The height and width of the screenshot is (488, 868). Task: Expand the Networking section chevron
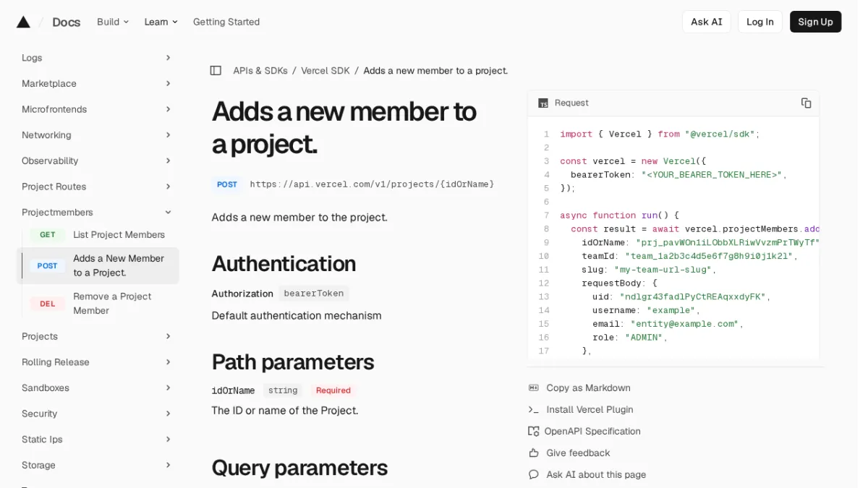tap(168, 135)
